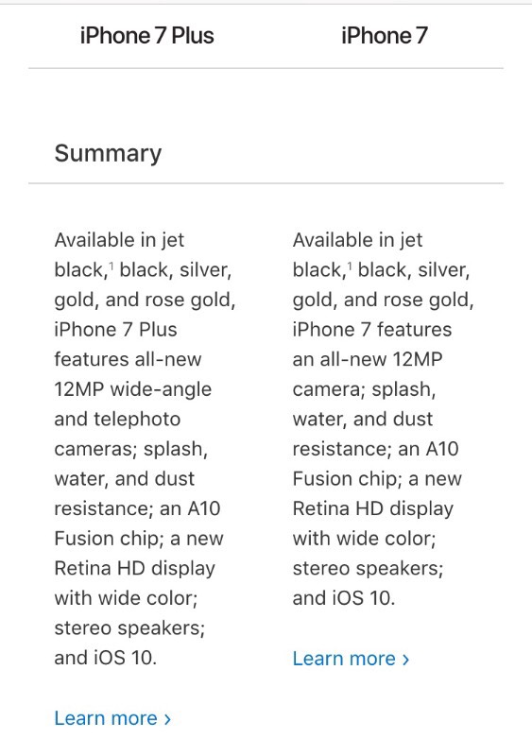Click "and iOS 10." text in iPhone 7 Plus column
The image size is (532, 756).
pos(106,658)
